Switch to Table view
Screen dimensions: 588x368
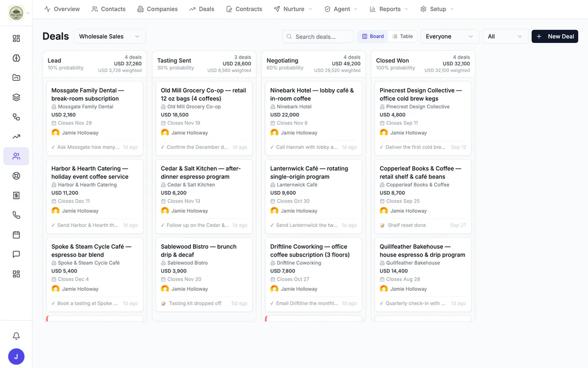point(402,36)
